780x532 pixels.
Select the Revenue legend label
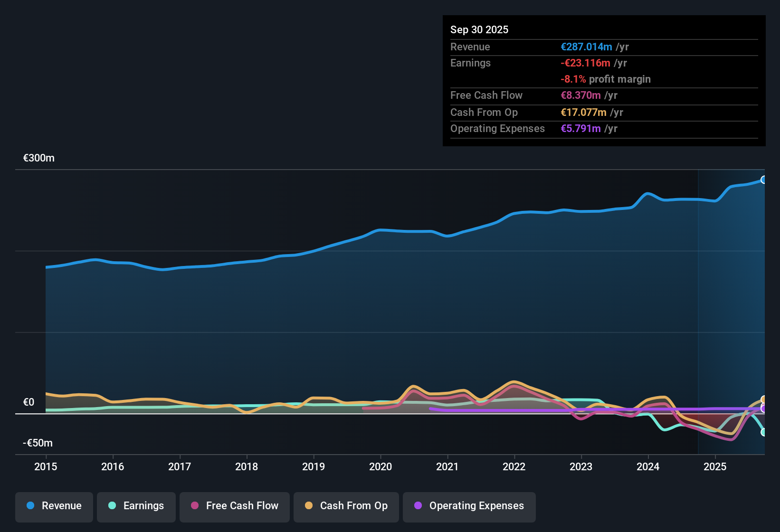click(x=61, y=506)
